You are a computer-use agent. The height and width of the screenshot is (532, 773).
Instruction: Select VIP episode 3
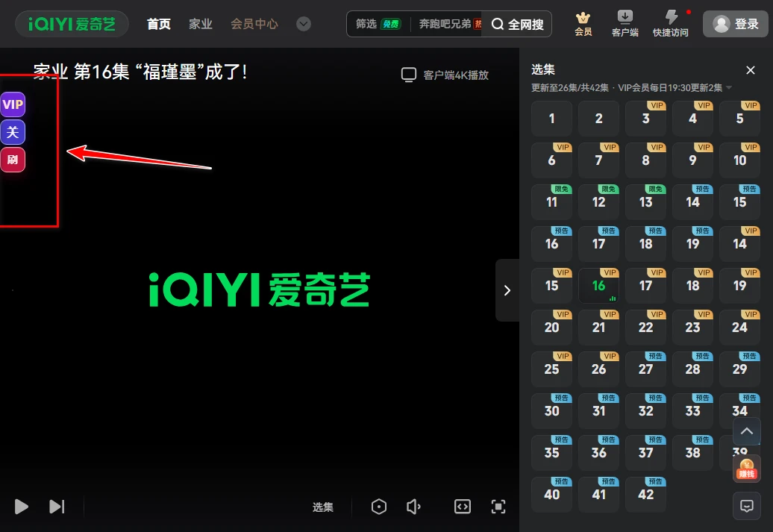click(x=646, y=119)
